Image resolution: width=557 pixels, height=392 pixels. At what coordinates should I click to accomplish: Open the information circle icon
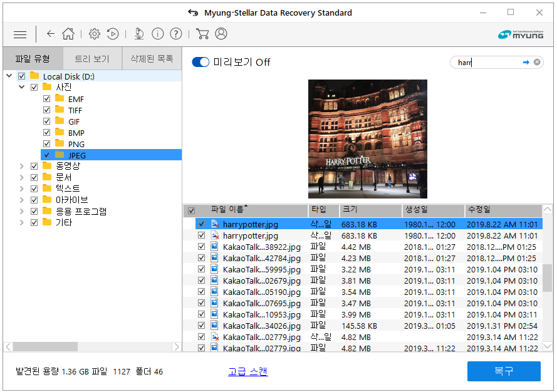[x=158, y=34]
